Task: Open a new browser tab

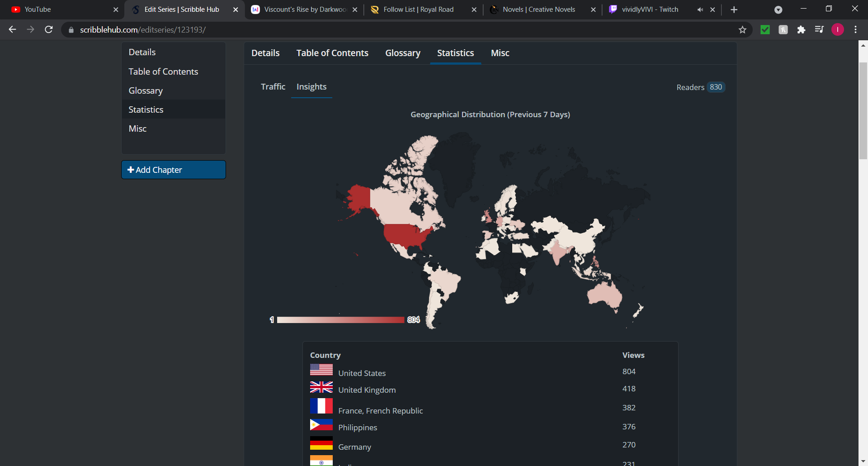Action: tap(734, 10)
